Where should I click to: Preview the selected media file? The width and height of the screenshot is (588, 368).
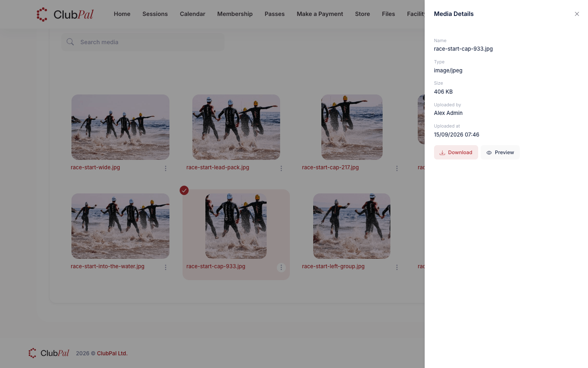(500, 153)
